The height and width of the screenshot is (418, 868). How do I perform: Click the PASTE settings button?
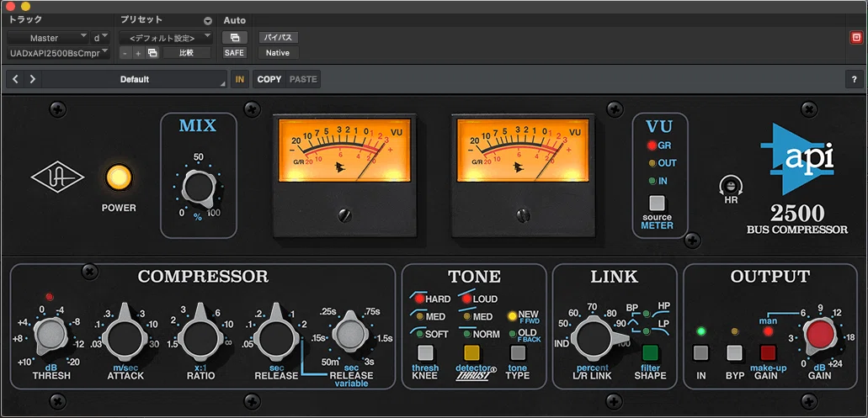(x=303, y=79)
